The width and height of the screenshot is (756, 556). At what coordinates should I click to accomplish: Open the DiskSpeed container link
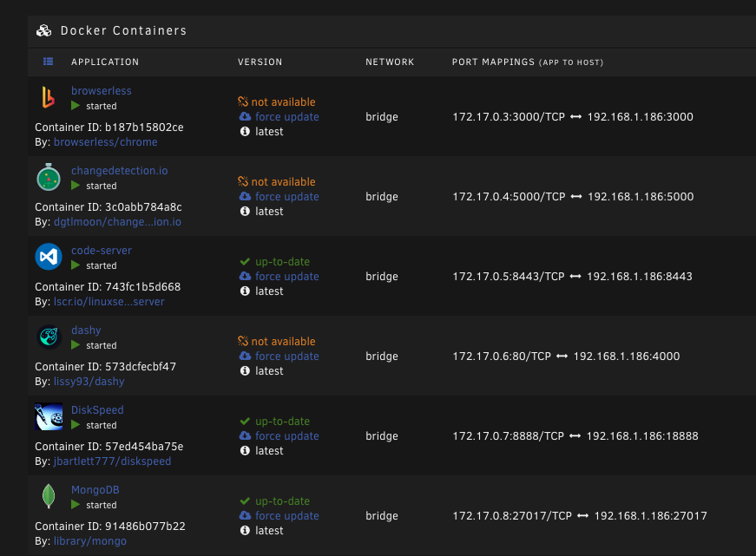tap(97, 410)
